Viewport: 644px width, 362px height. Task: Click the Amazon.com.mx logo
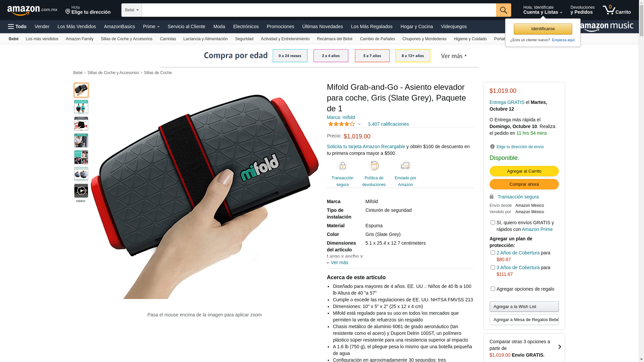pyautogui.click(x=32, y=10)
